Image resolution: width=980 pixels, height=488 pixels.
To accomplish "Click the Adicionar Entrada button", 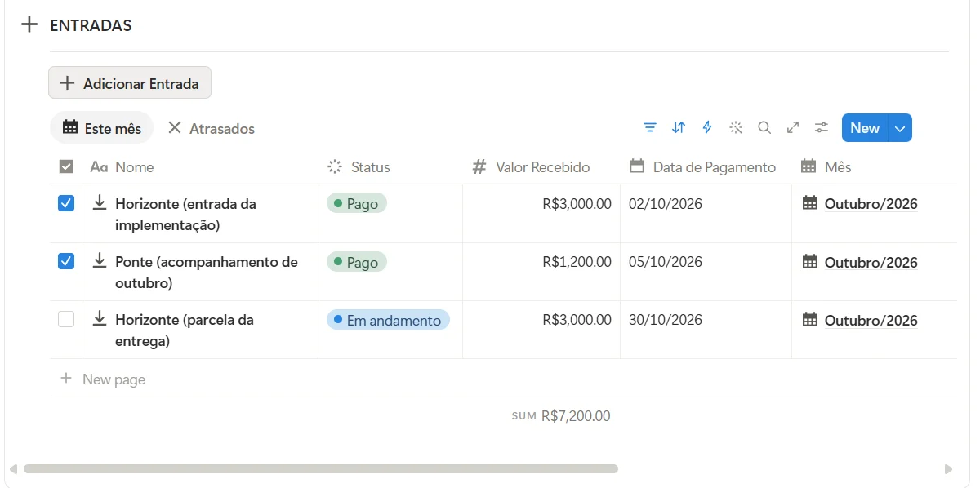I will point(130,83).
